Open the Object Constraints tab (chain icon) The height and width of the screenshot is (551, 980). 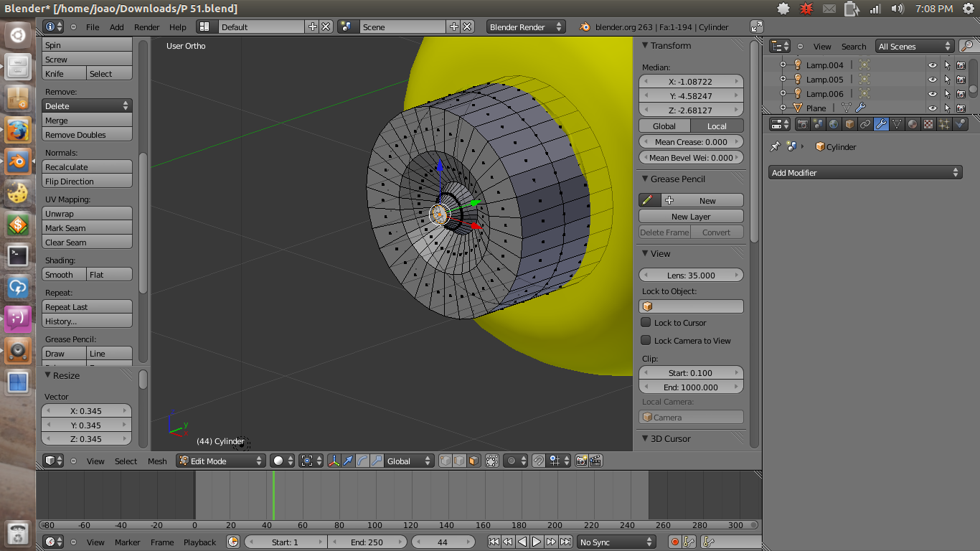pyautogui.click(x=865, y=123)
